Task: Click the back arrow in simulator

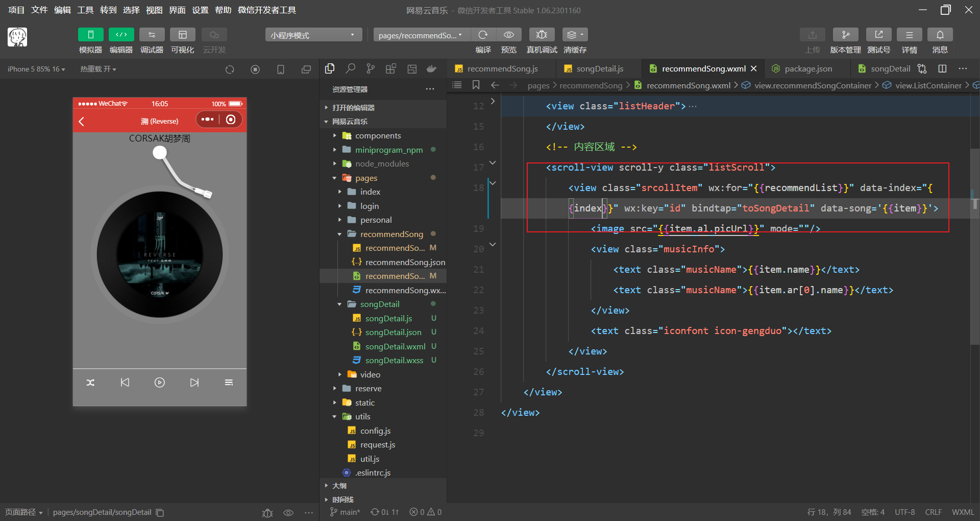Action: [82, 121]
